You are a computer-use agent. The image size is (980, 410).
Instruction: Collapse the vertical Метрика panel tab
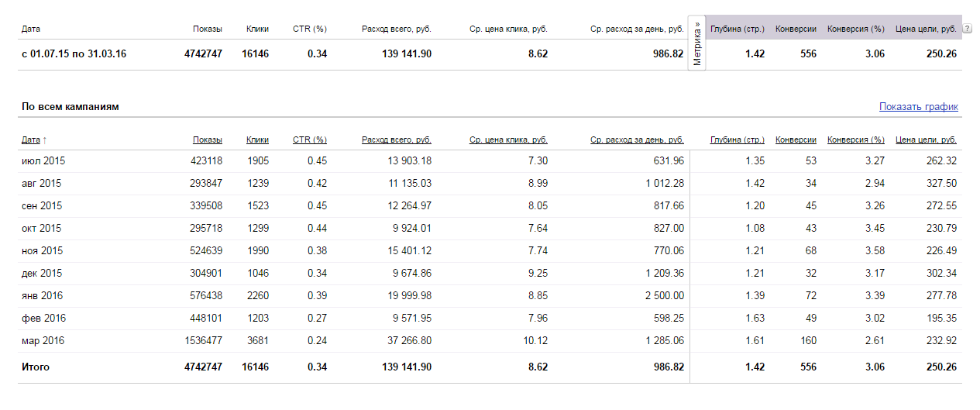click(697, 43)
